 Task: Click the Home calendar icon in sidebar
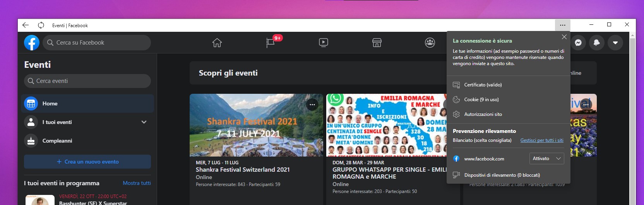click(31, 103)
